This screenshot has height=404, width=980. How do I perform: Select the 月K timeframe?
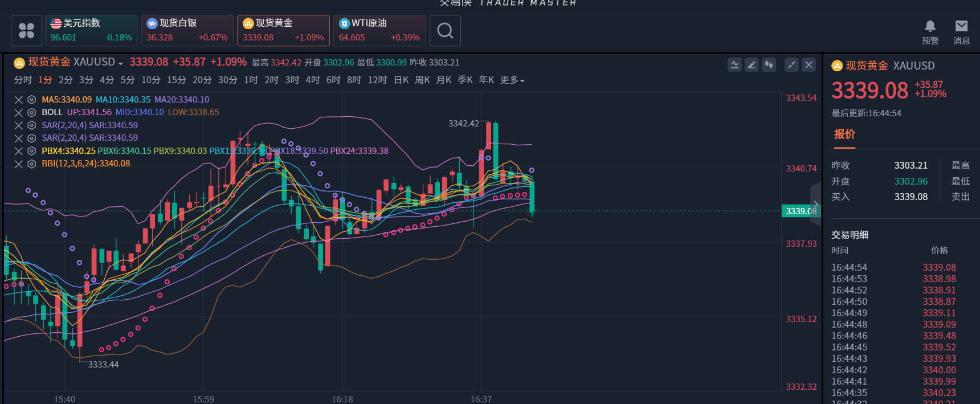444,80
